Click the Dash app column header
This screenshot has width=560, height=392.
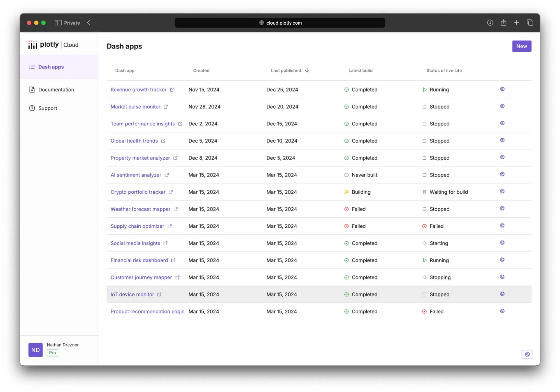coord(125,71)
